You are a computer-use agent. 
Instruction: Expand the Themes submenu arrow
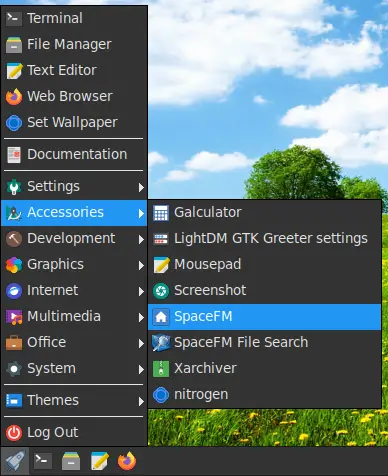pyautogui.click(x=141, y=401)
